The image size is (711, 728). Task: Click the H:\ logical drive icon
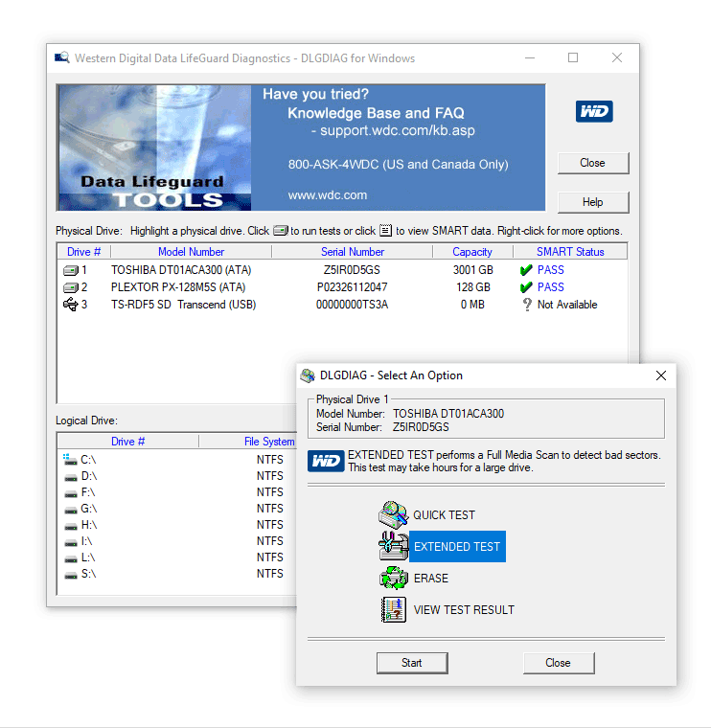[x=71, y=526]
